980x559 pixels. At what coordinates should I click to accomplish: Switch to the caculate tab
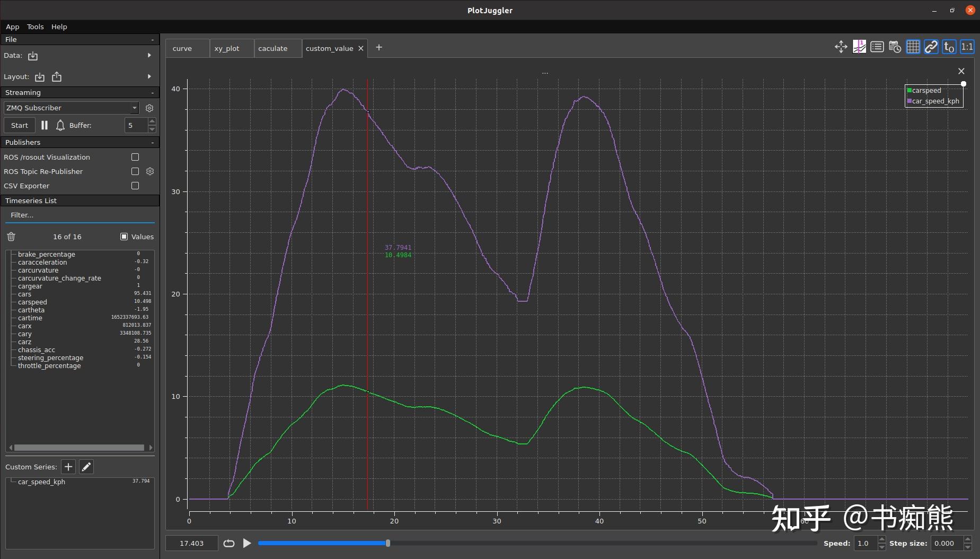pyautogui.click(x=278, y=48)
